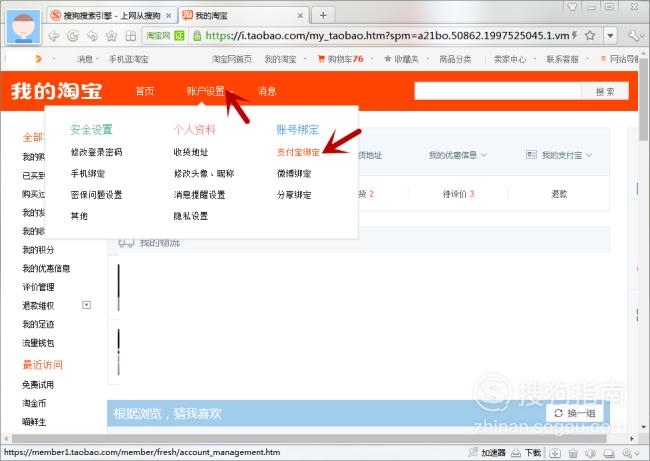650x461 pixels.
Task: Open the grid quick-access icon
Action: coord(131,36)
